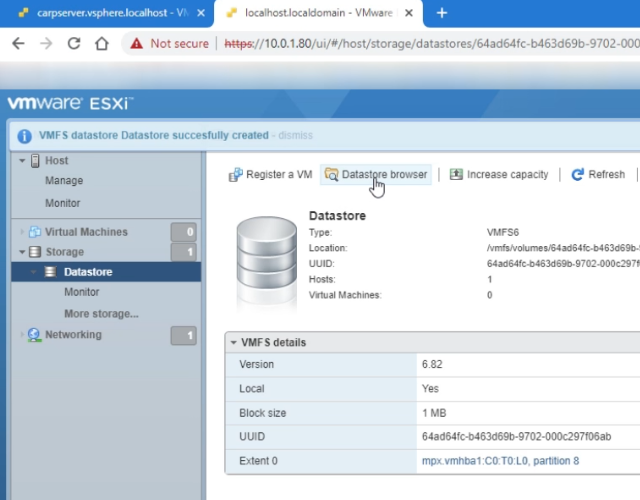Open the mpx.vmhba1:C0:T0:L0, partition 8 link
The image size is (640, 500).
(x=500, y=461)
